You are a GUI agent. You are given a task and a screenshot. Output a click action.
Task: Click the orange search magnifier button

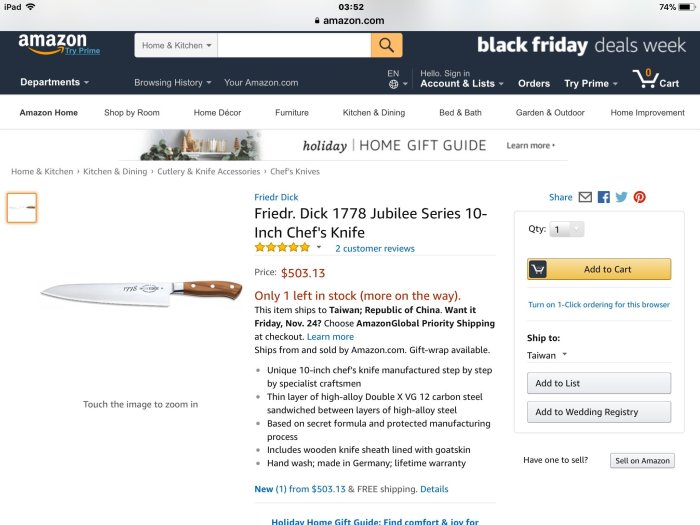pyautogui.click(x=386, y=45)
